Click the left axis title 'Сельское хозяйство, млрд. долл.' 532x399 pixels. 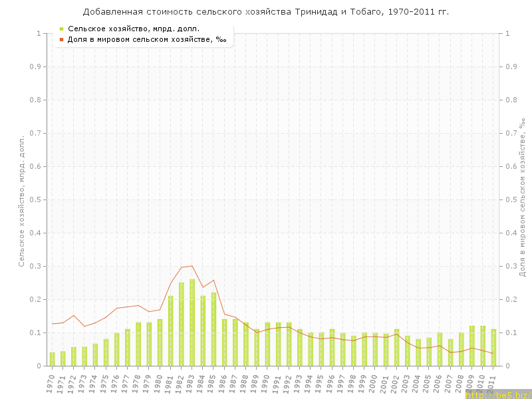(21, 199)
